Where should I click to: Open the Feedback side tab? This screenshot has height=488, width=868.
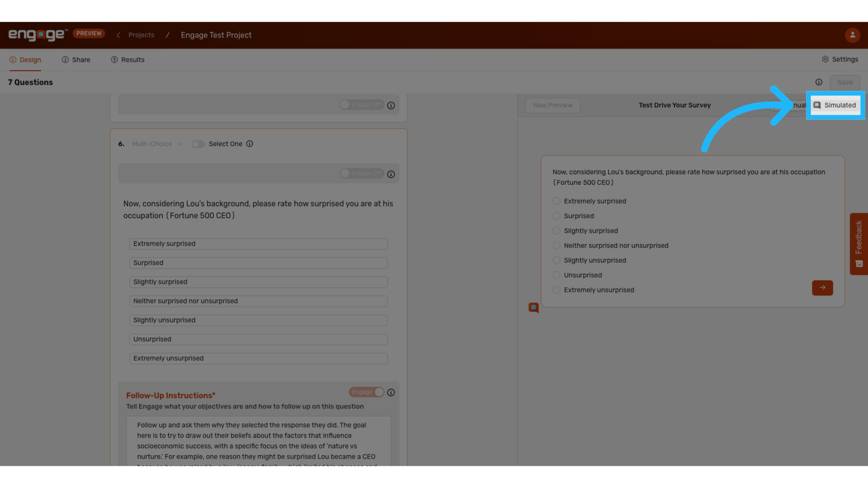tap(859, 244)
